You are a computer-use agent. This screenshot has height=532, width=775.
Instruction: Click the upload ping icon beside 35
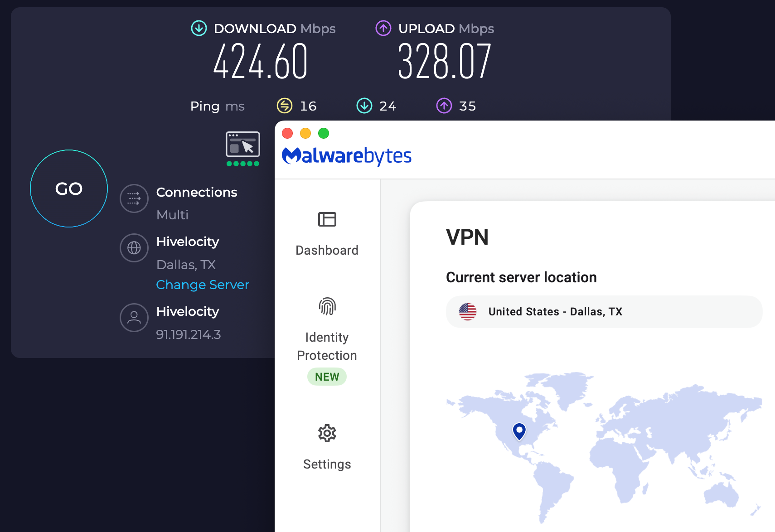click(444, 106)
